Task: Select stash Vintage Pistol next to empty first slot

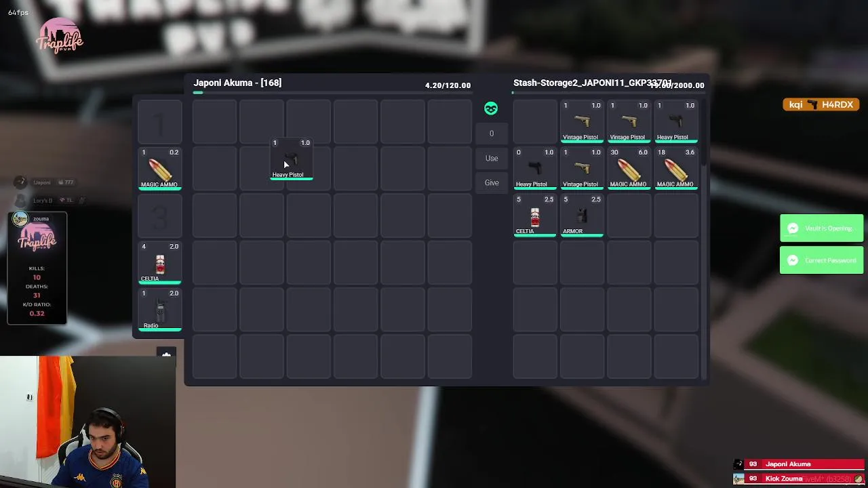Action: pyautogui.click(x=582, y=122)
